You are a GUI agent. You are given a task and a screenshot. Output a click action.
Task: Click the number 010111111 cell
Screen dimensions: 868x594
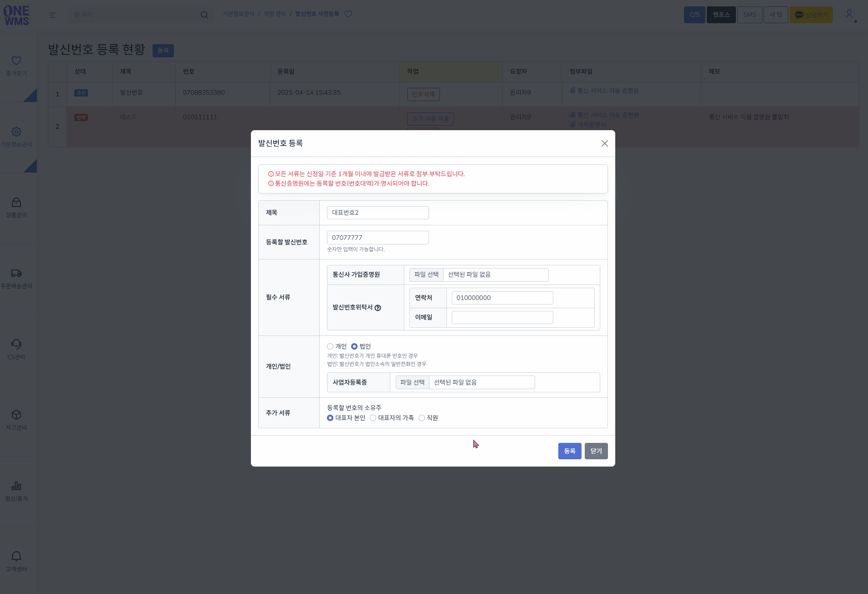click(x=200, y=117)
